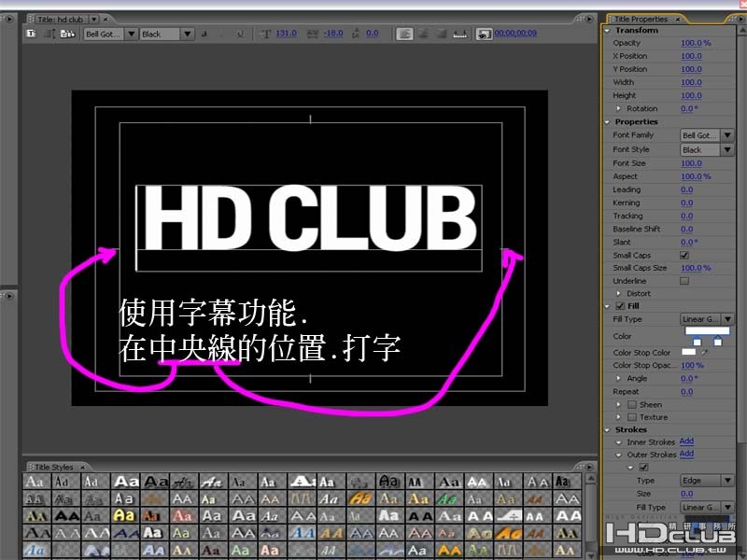Collapse the Transform section
This screenshot has width=747, height=560.
[608, 31]
